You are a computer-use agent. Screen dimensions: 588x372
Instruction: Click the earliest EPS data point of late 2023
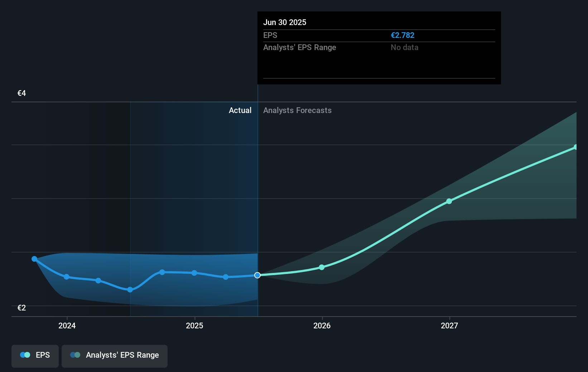point(34,259)
